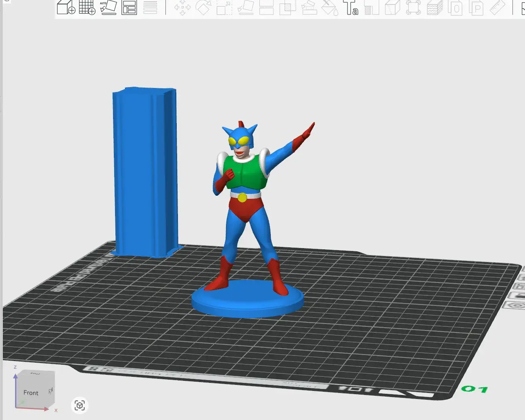Arrange all objects on the plate
This screenshot has height=420, width=525.
[129, 8]
